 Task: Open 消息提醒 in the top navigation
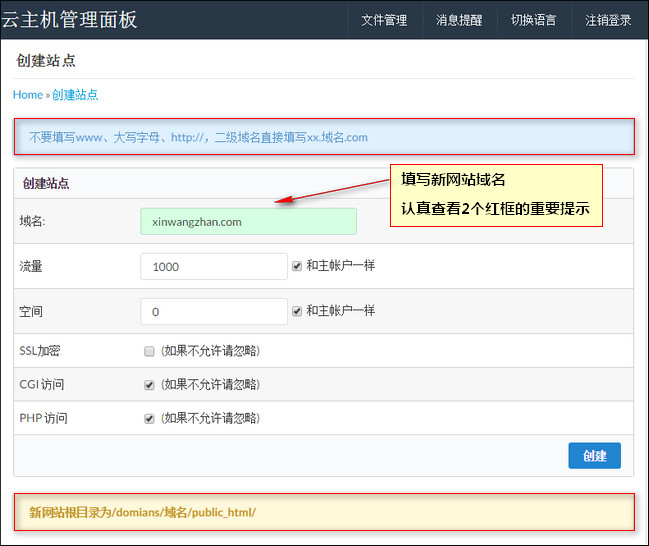(459, 20)
